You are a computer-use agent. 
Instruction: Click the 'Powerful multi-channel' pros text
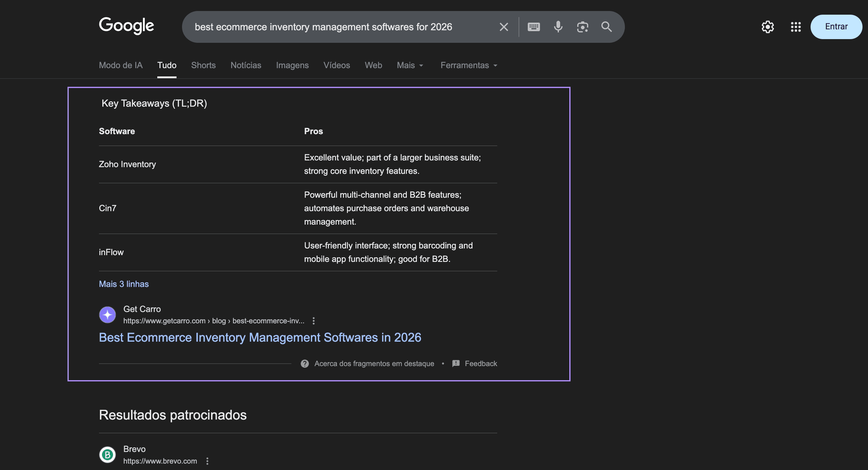(x=386, y=208)
